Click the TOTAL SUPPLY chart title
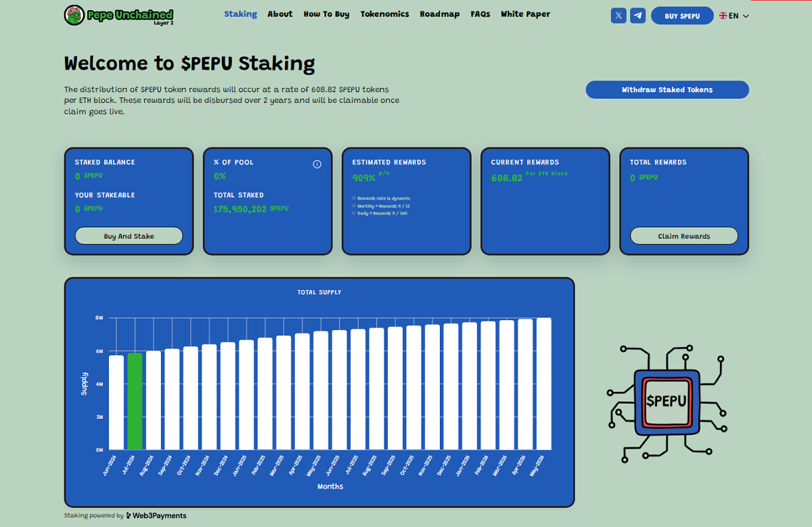The width and height of the screenshot is (812, 527). pos(319,292)
